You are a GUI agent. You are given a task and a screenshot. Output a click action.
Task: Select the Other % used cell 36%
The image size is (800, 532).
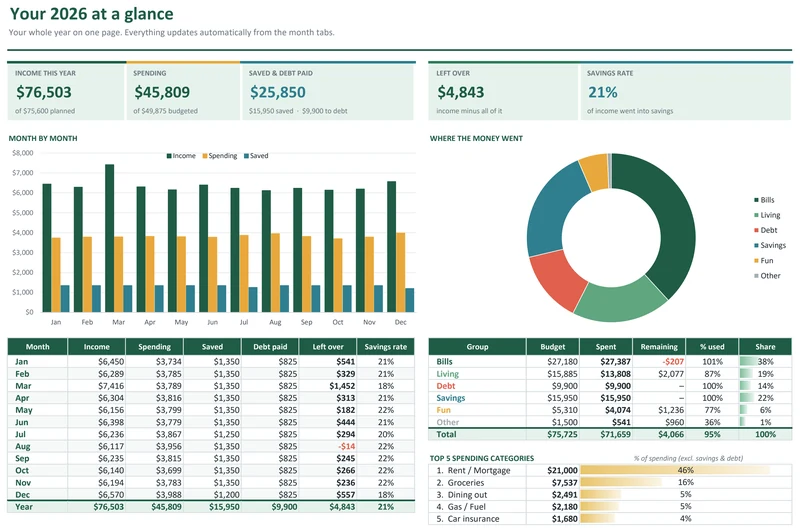coord(712,422)
